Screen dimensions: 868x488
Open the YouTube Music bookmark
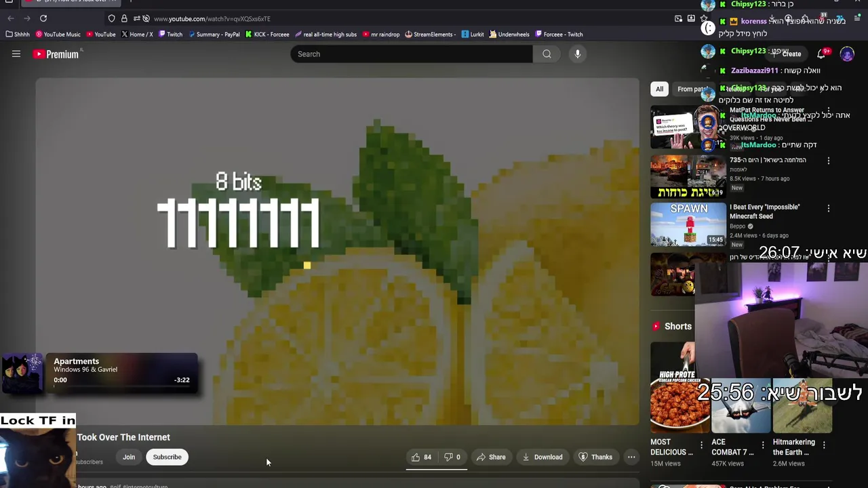[58, 35]
